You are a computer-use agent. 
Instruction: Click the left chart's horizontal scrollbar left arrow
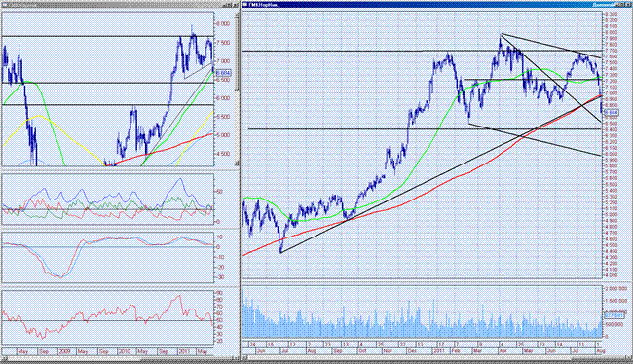pos(5,358)
